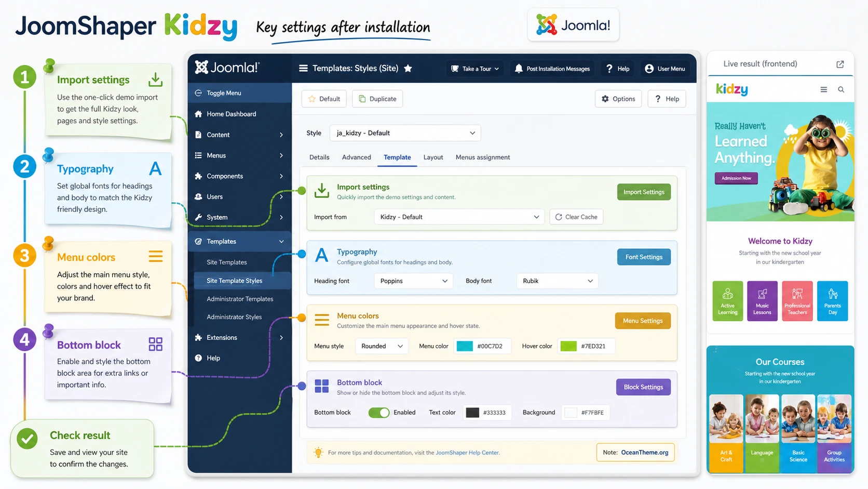Expand the Extensions sidebar submenu arrow
868x489 pixels.
pos(281,338)
